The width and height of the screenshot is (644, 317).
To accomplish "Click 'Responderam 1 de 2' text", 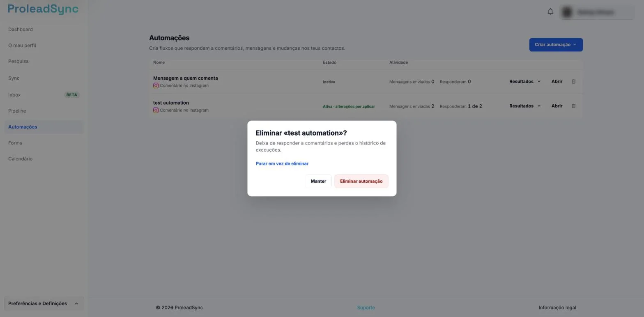I will coord(461,106).
